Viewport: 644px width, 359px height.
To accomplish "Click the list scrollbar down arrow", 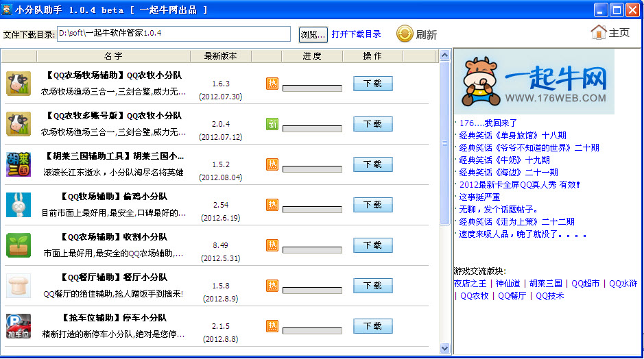I will [x=444, y=348].
